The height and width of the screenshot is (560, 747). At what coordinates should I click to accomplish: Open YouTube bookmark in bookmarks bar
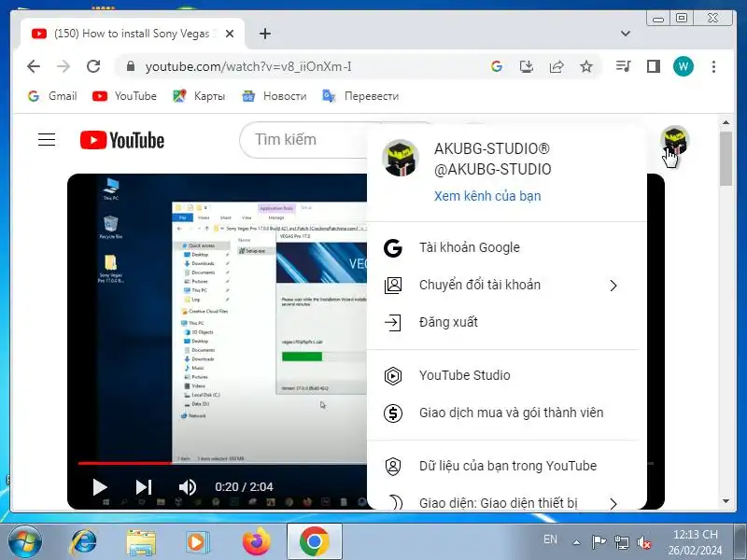point(124,96)
